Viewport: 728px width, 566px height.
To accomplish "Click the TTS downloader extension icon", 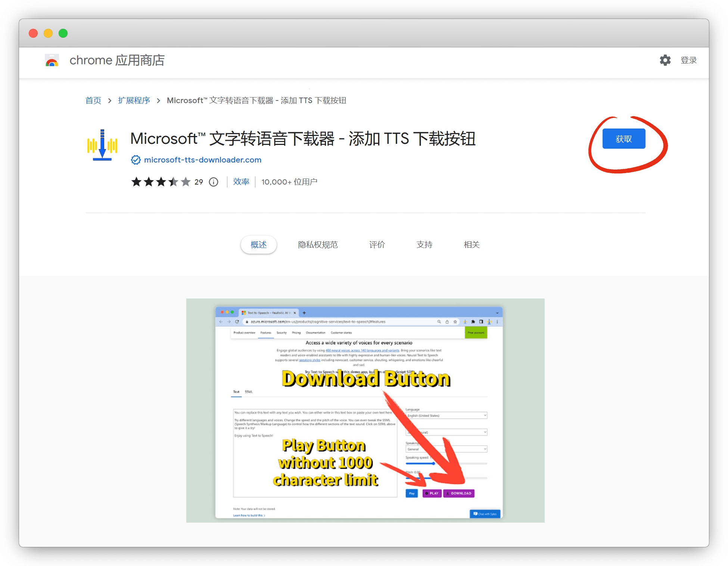I will [x=102, y=145].
